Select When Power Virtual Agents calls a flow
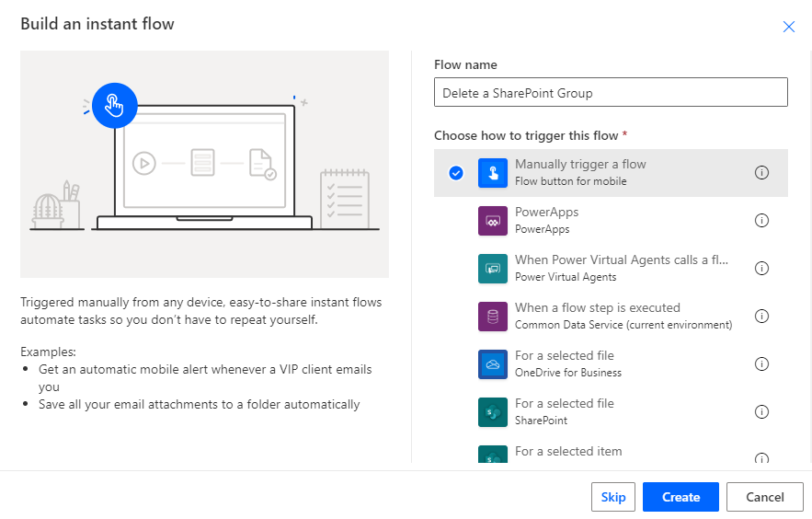This screenshot has height=519, width=812. pyautogui.click(x=612, y=269)
